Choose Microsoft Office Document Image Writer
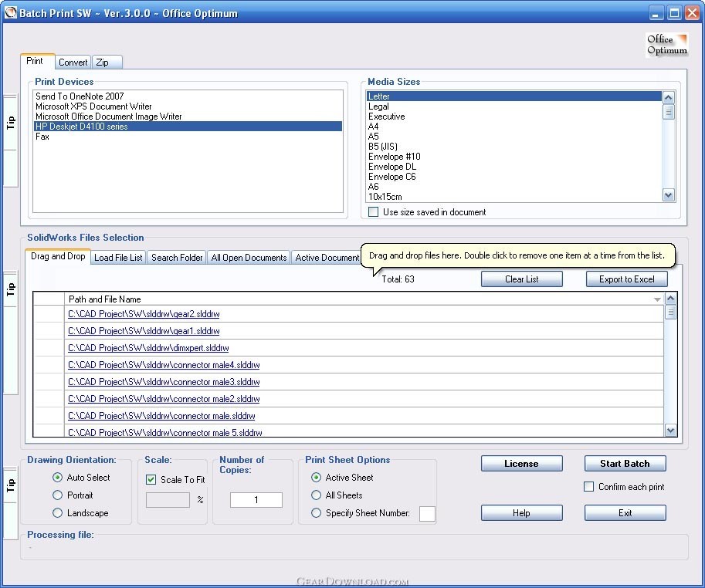 pyautogui.click(x=188, y=117)
